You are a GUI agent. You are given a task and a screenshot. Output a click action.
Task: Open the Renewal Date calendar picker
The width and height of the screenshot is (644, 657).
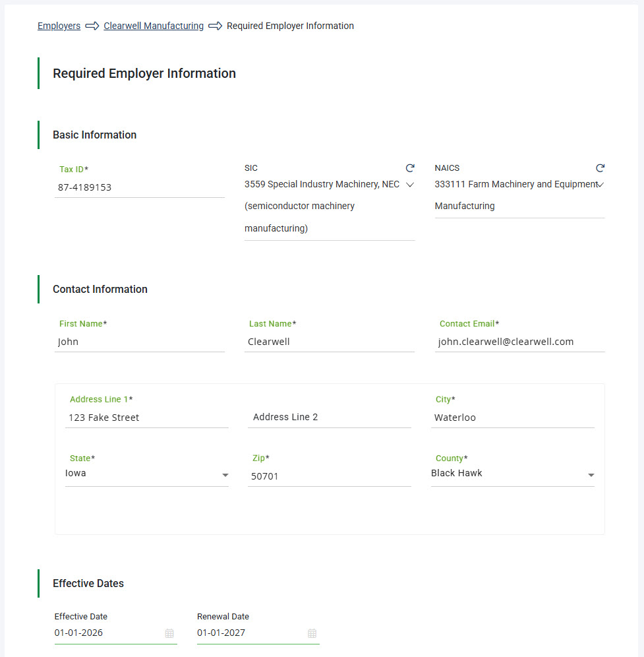[x=312, y=633]
